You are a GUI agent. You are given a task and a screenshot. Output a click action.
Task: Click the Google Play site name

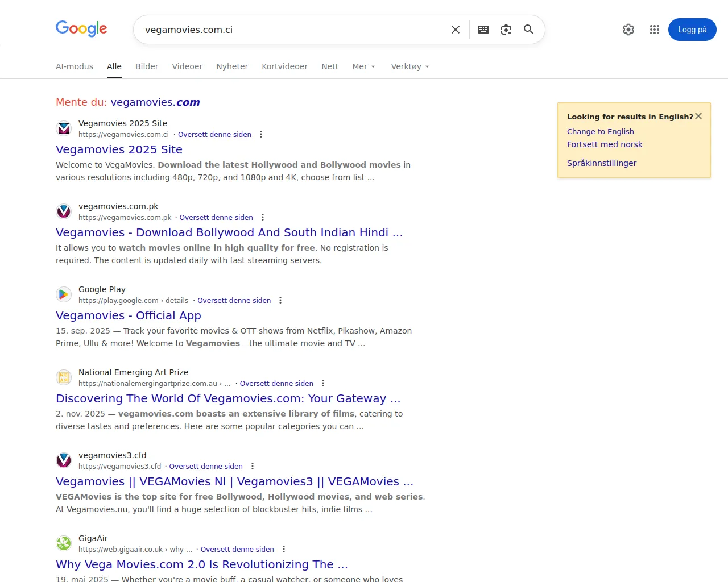pos(102,289)
